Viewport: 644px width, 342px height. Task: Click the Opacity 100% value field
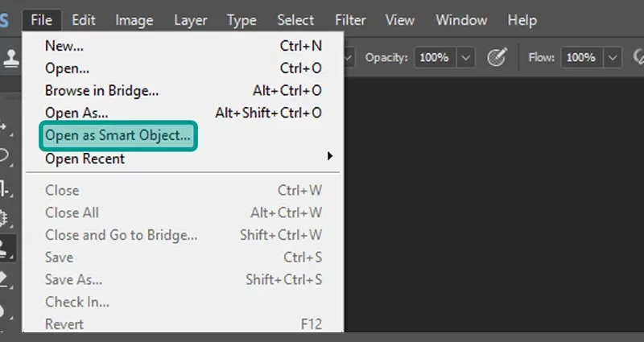pyautogui.click(x=435, y=57)
